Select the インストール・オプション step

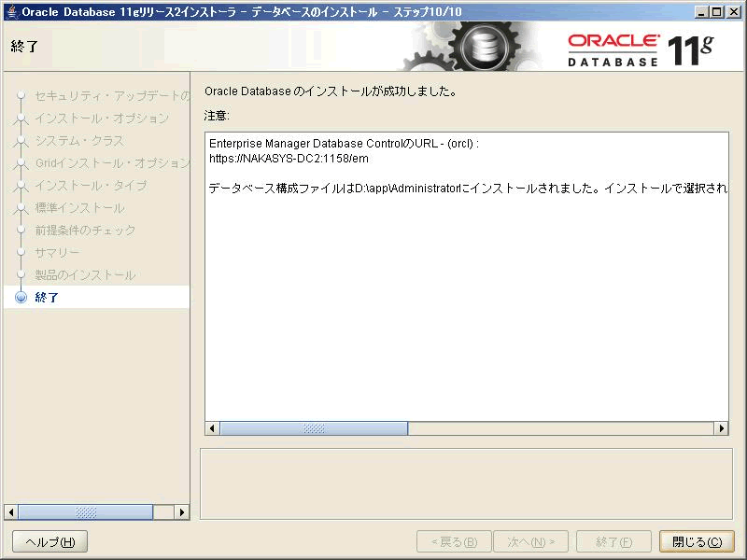click(x=102, y=119)
